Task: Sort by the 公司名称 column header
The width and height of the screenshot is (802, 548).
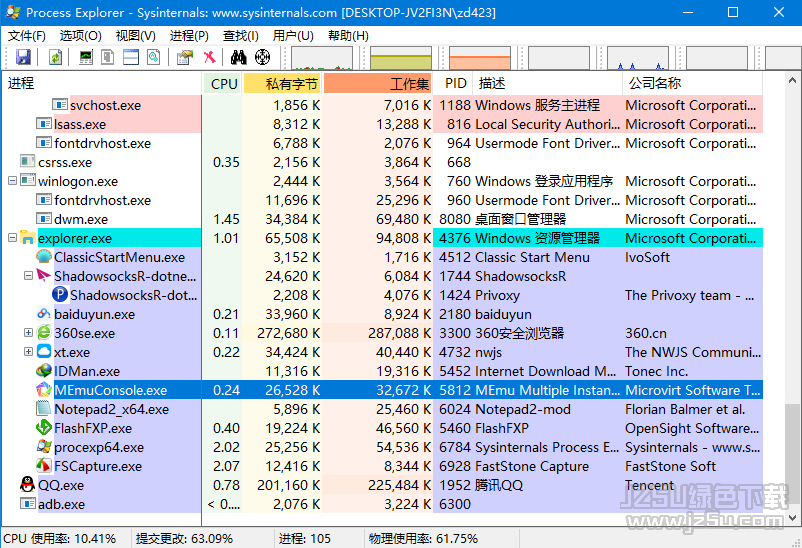Action: click(693, 83)
